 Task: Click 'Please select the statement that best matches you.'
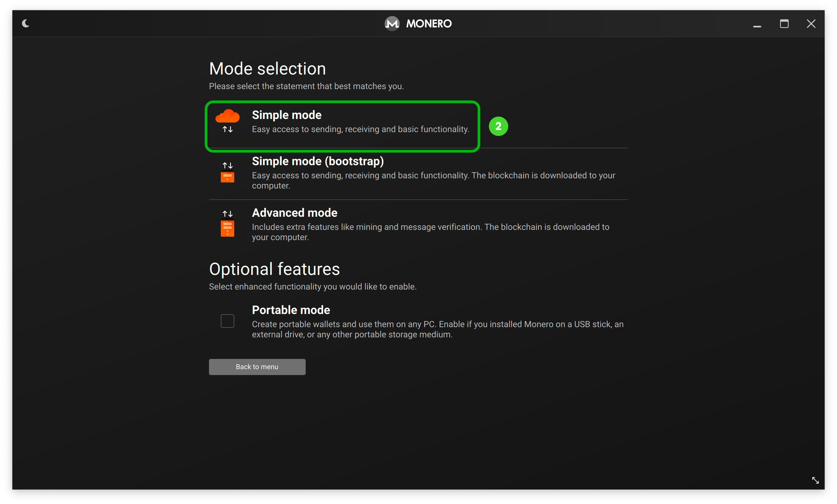[x=306, y=86]
